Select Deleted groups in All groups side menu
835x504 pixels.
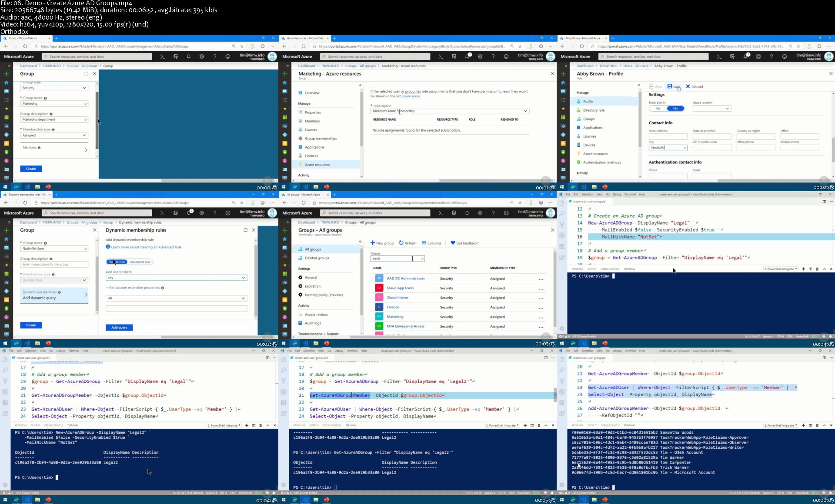(317, 258)
